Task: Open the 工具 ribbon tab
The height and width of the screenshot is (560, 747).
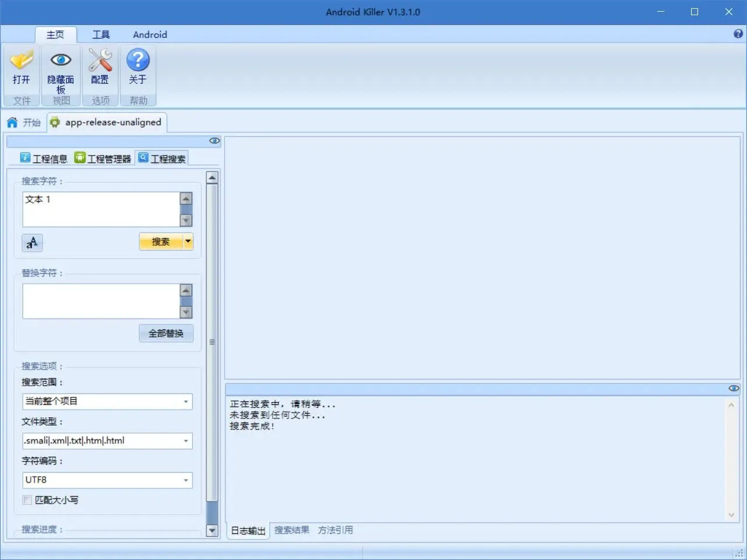Action: (101, 34)
